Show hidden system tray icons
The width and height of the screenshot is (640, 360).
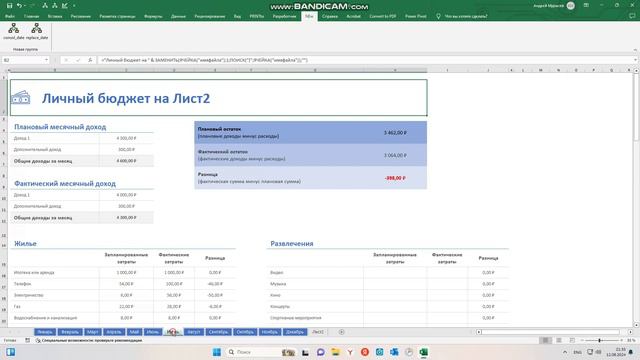(x=565, y=352)
